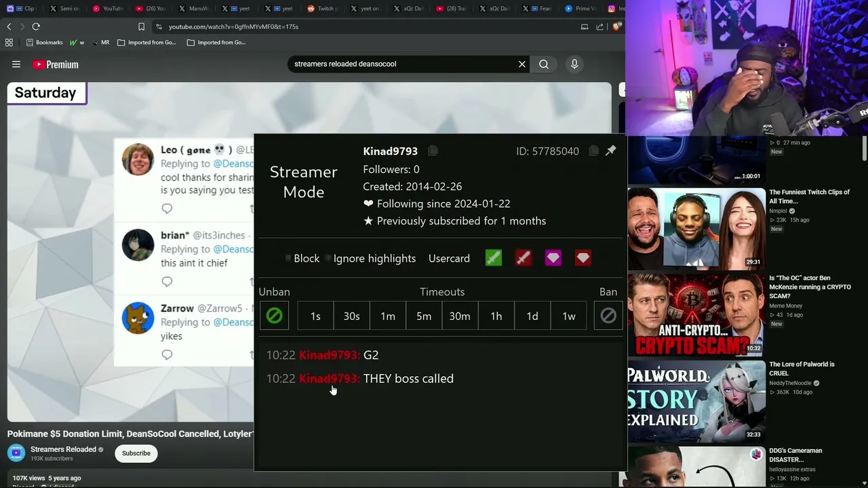Apply a 1m timeout
868x488 pixels.
[x=388, y=316]
